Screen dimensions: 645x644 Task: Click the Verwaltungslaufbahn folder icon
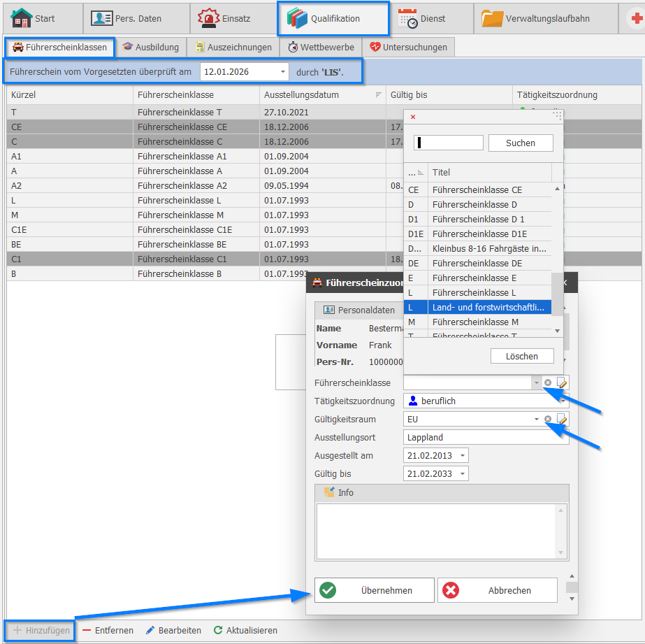coord(492,19)
